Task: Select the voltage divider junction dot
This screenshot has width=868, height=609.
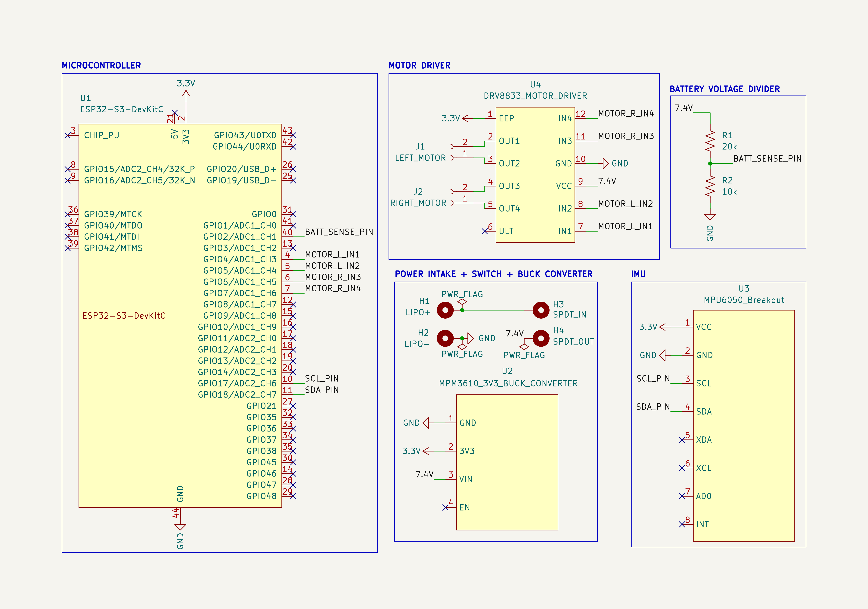Action: [710, 163]
